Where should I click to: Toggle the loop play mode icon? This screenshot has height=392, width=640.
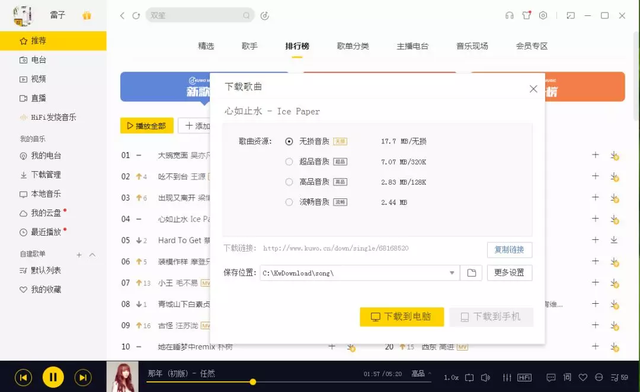469,378
